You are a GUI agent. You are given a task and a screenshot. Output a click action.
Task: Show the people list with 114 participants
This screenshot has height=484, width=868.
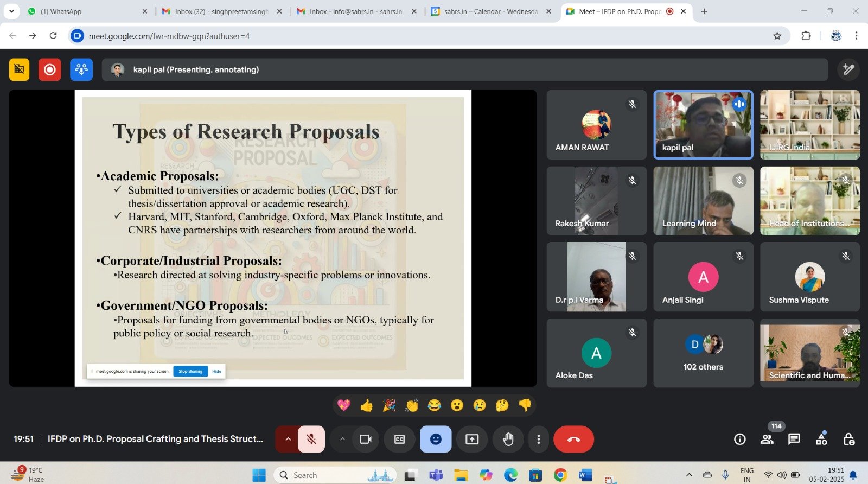coord(767,440)
